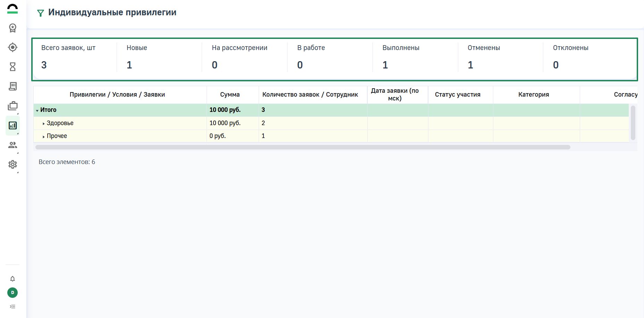The width and height of the screenshot is (644, 318).
Task: Click the briefcase icon in sidebar
Action: 12,106
